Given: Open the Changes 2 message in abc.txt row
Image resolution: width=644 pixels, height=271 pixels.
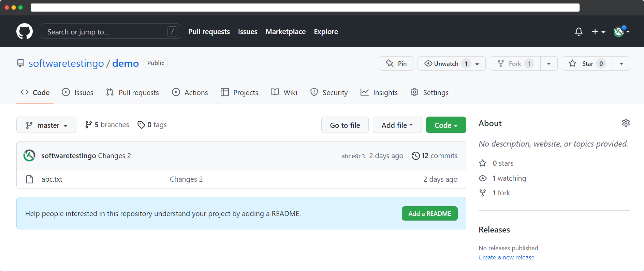Looking at the screenshot, I should tap(186, 179).
